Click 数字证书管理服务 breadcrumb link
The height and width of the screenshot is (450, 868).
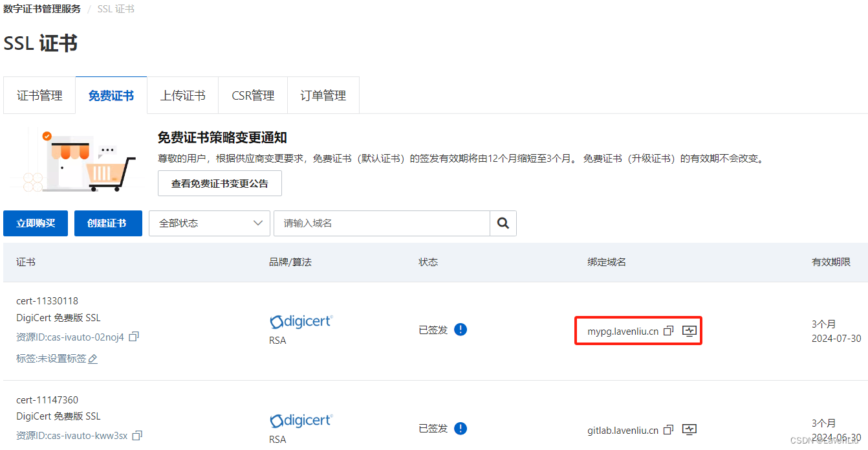click(42, 9)
